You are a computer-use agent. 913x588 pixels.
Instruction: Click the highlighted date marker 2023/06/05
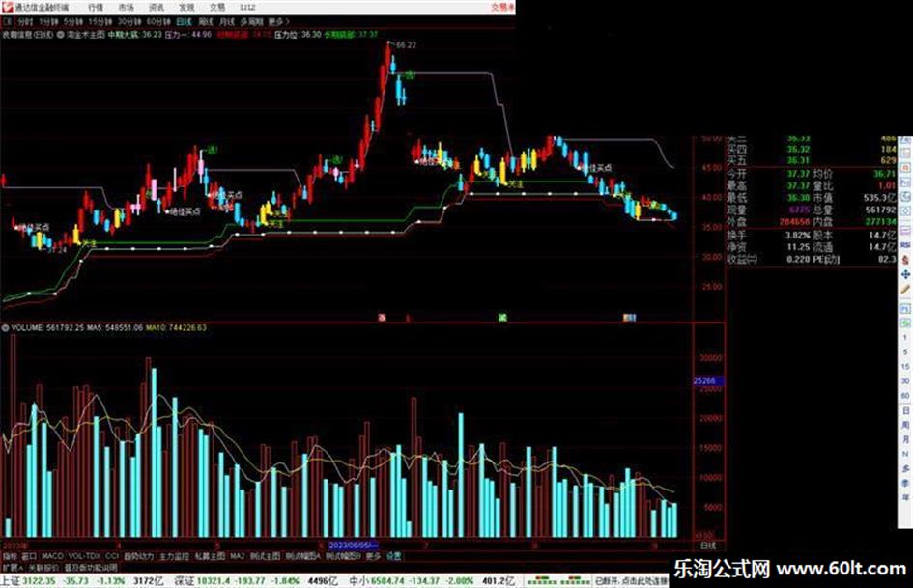(354, 546)
